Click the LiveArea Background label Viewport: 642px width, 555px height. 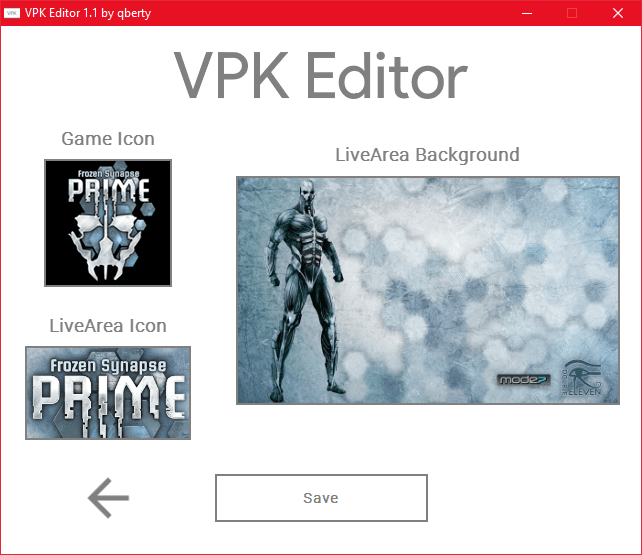[x=427, y=155]
